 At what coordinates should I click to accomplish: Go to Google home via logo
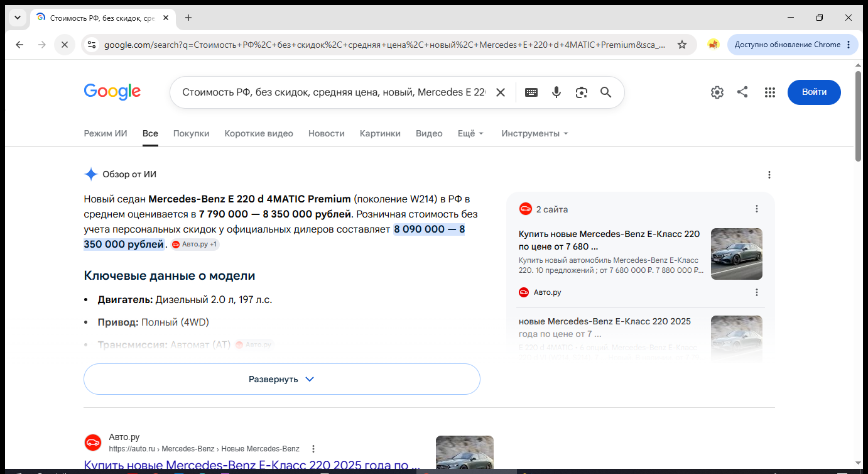[x=112, y=92]
